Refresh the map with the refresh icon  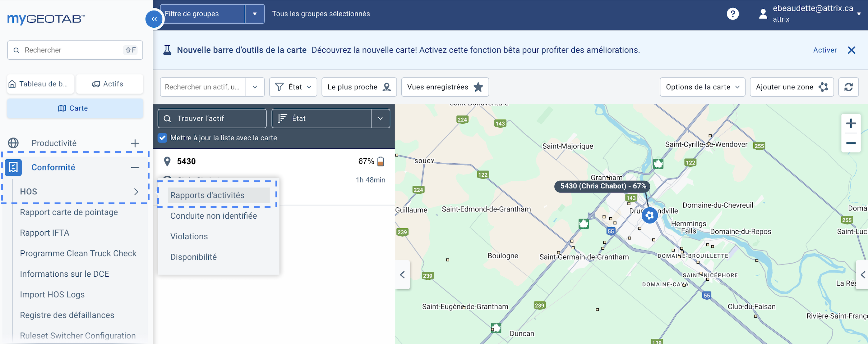(848, 87)
